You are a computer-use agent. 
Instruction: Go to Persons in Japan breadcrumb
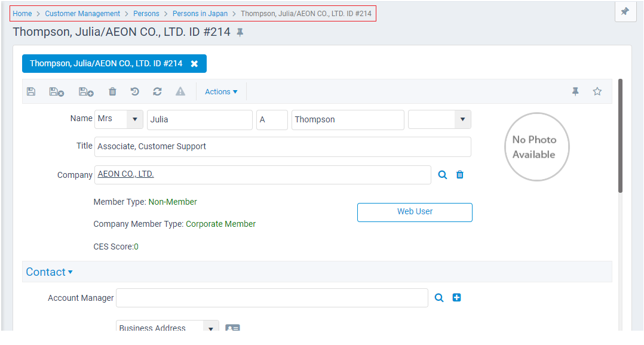tap(200, 14)
